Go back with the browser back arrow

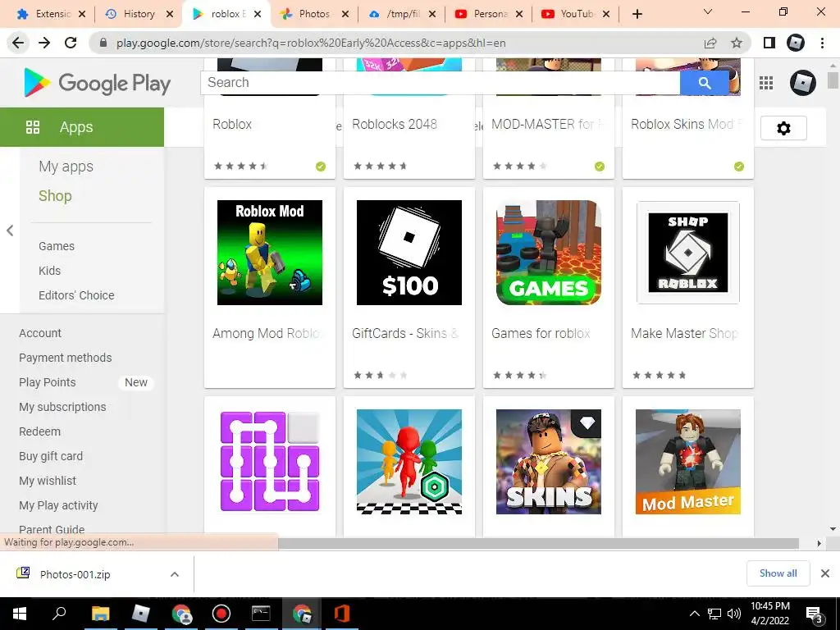pyautogui.click(x=18, y=43)
